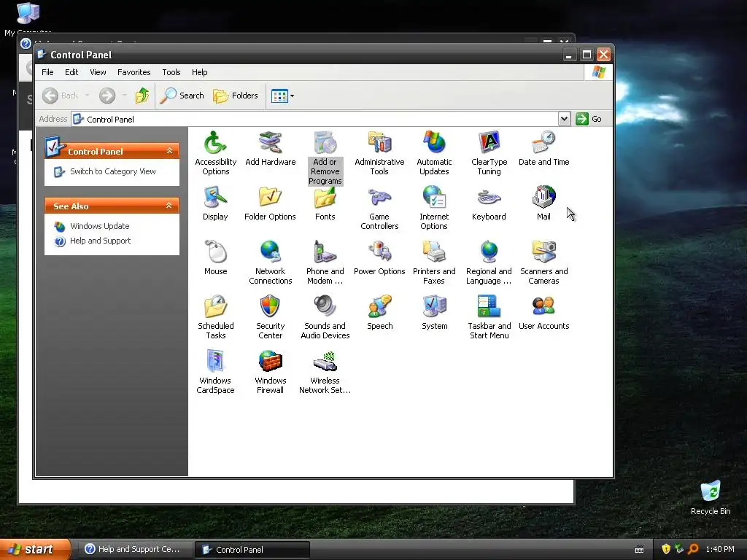
Task: Click Control Panel taskbar button
Action: point(252,550)
